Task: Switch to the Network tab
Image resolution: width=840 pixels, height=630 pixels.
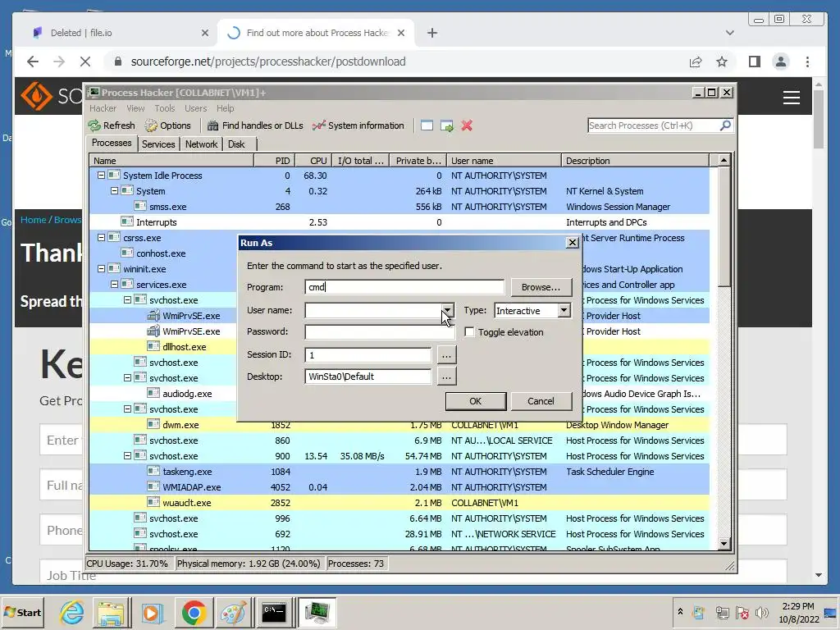Action: point(202,144)
